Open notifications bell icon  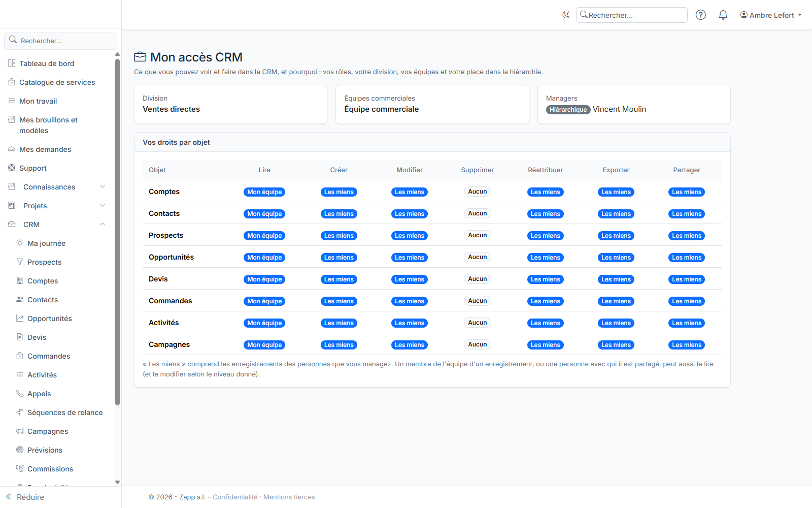coord(723,15)
